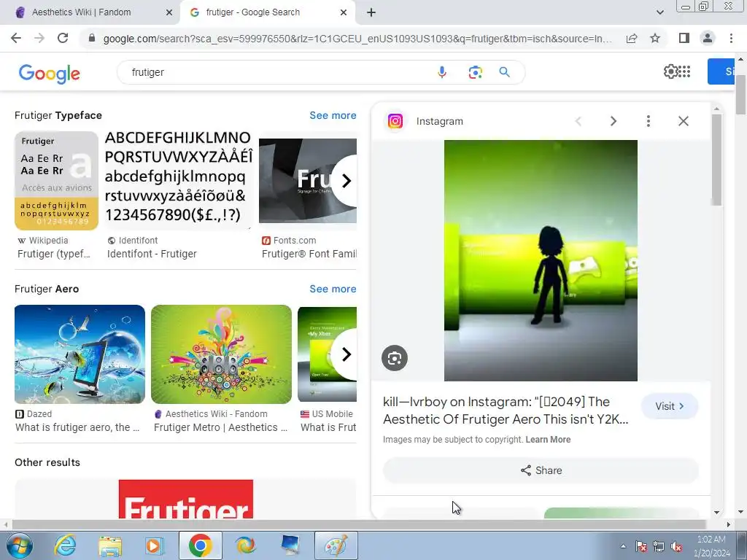Viewport: 747px width, 560px height.
Task: Open Paint from the taskbar
Action: coord(336,545)
